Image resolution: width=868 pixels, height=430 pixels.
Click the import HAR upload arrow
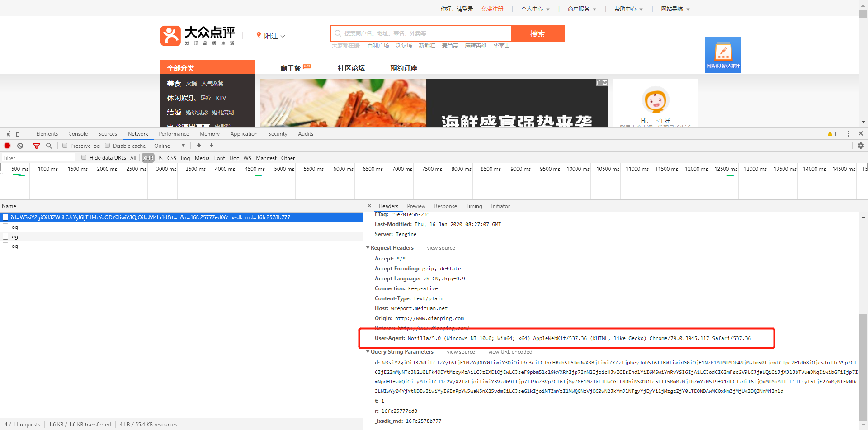[x=199, y=146]
